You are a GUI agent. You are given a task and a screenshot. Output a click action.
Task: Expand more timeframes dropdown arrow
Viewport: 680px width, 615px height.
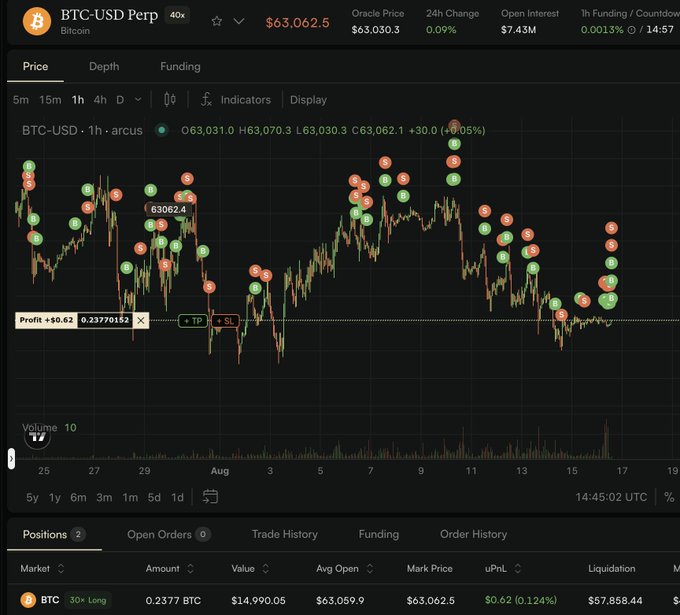[x=138, y=100]
